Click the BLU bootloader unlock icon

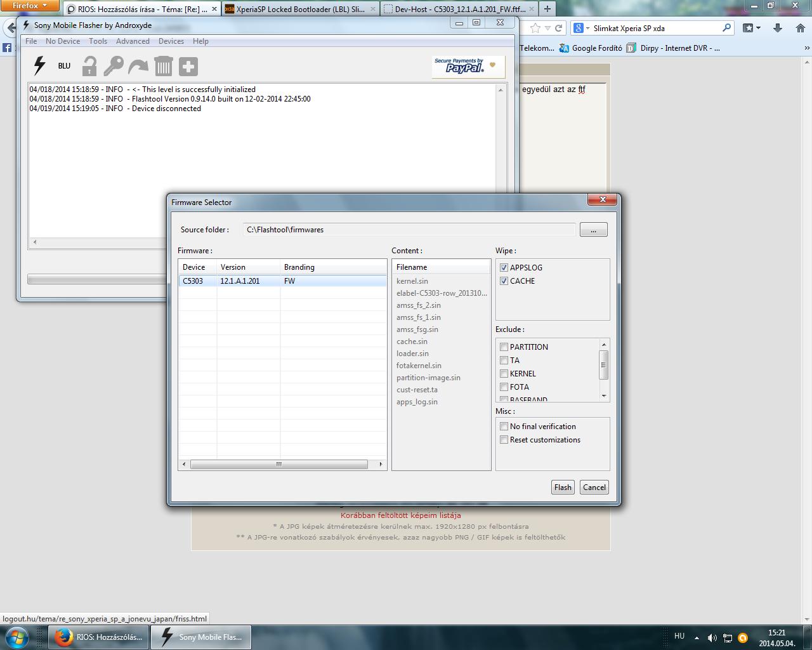(64, 66)
